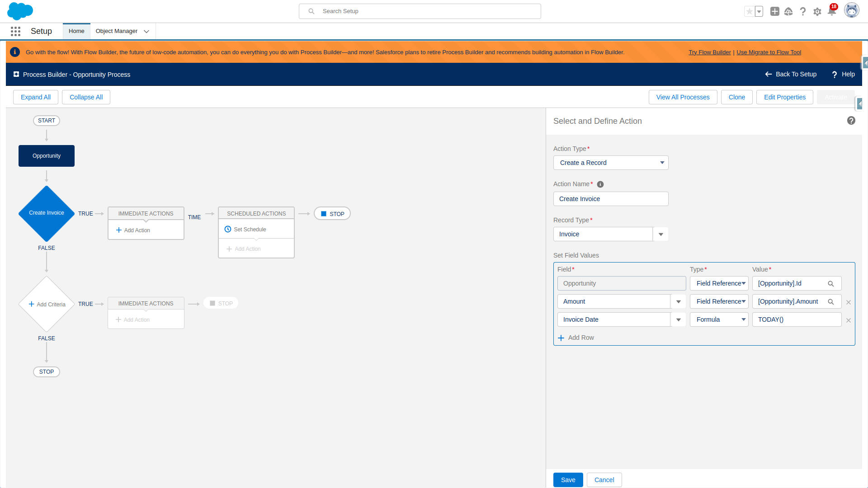Click inside the Search Setup field

420,11
